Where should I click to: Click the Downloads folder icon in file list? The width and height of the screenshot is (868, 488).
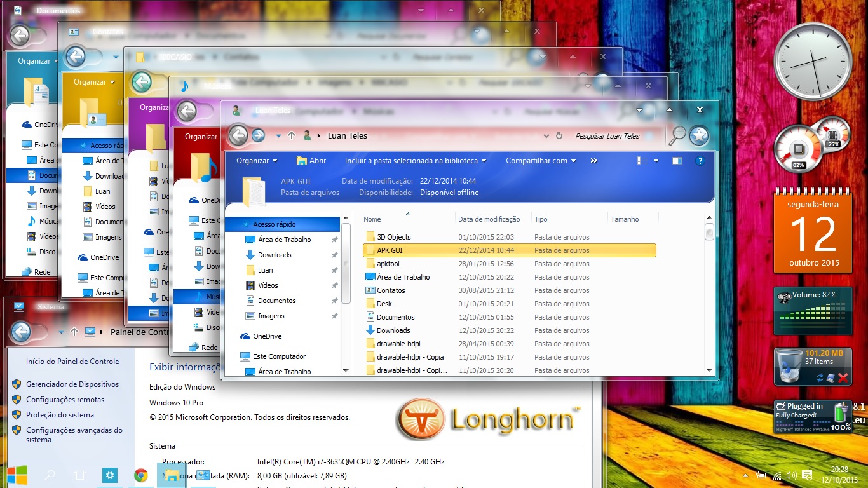pos(370,330)
